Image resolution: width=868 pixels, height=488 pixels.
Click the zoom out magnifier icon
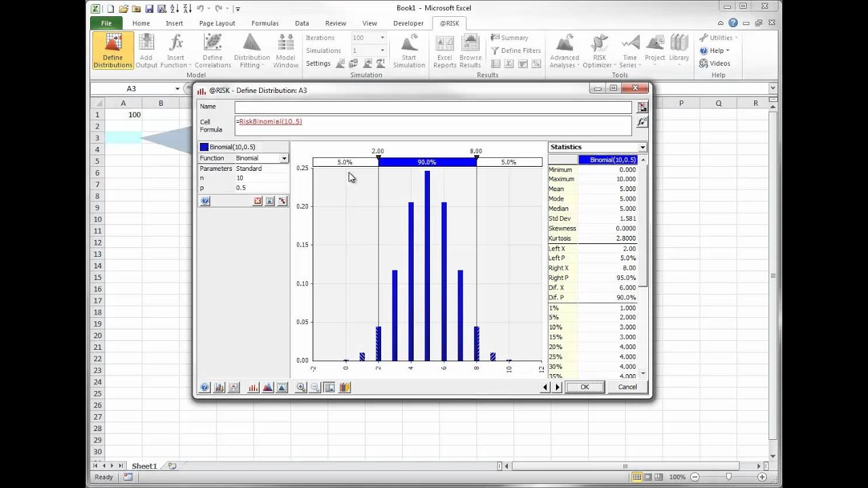coord(315,387)
